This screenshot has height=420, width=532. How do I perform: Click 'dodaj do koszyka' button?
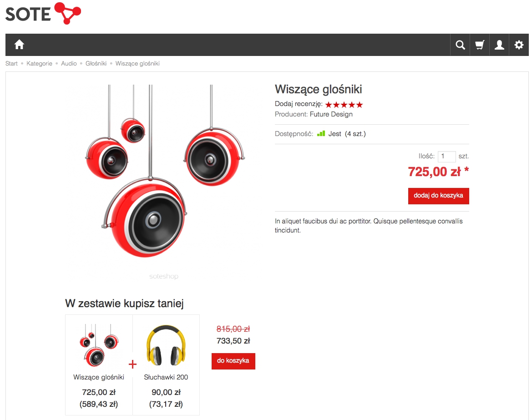(x=438, y=196)
